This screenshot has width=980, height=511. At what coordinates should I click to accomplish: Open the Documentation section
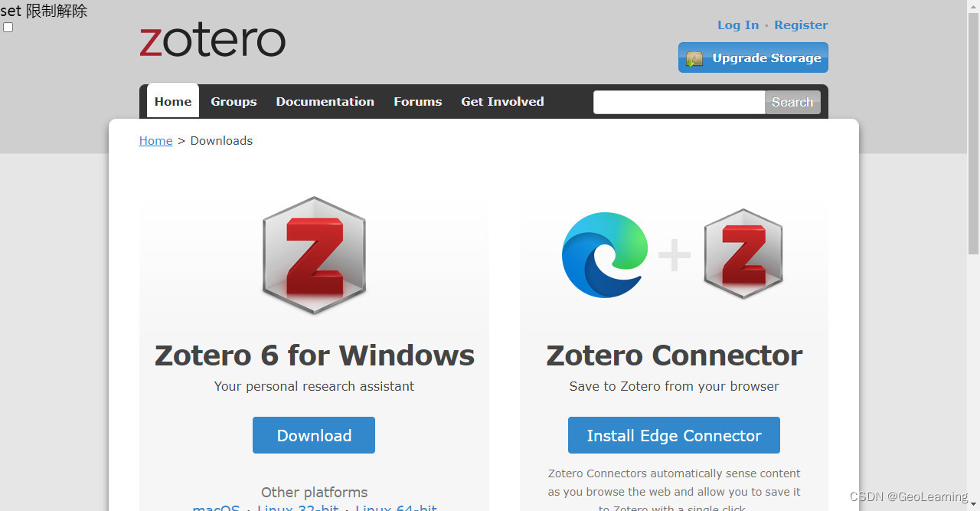(x=325, y=101)
